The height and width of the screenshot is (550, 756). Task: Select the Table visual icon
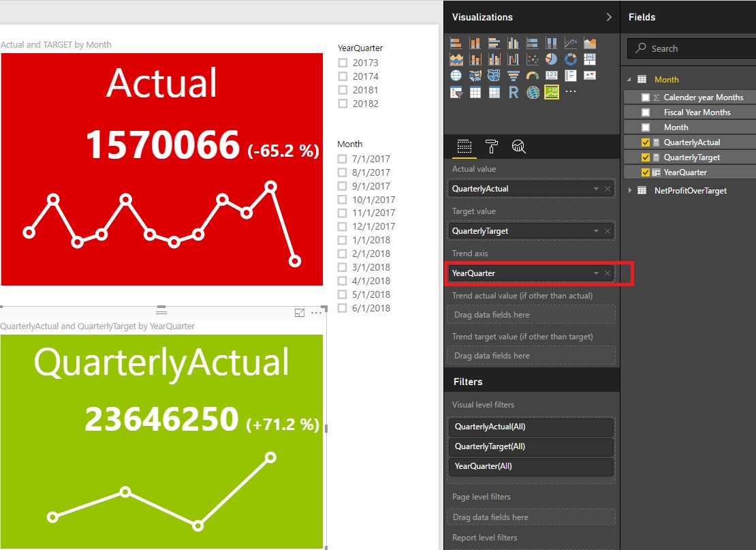475,91
